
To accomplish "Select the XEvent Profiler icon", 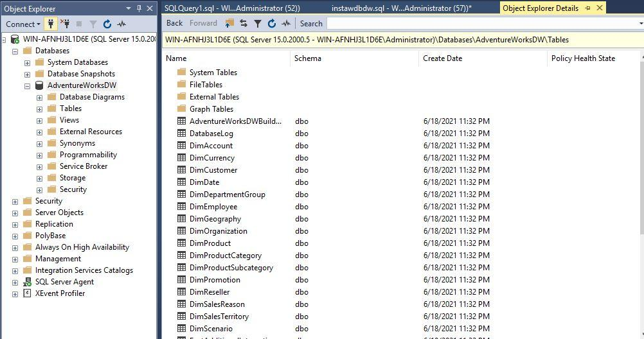I will coord(27,293).
